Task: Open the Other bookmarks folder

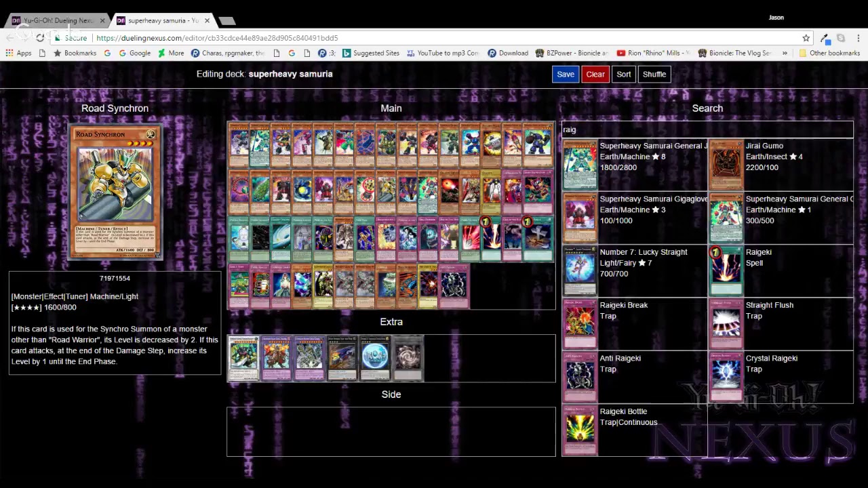Action: tap(829, 53)
